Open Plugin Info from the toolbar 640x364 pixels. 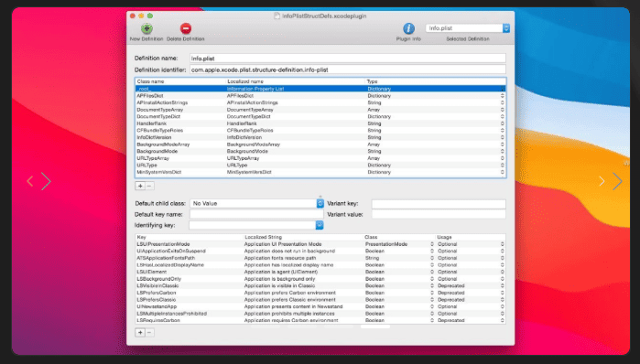(x=408, y=28)
